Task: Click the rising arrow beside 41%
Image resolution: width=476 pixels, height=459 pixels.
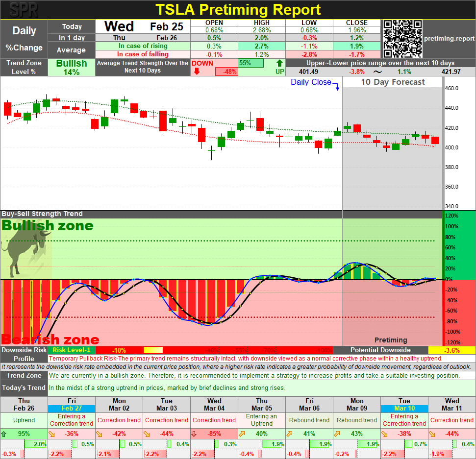Action: (289, 434)
